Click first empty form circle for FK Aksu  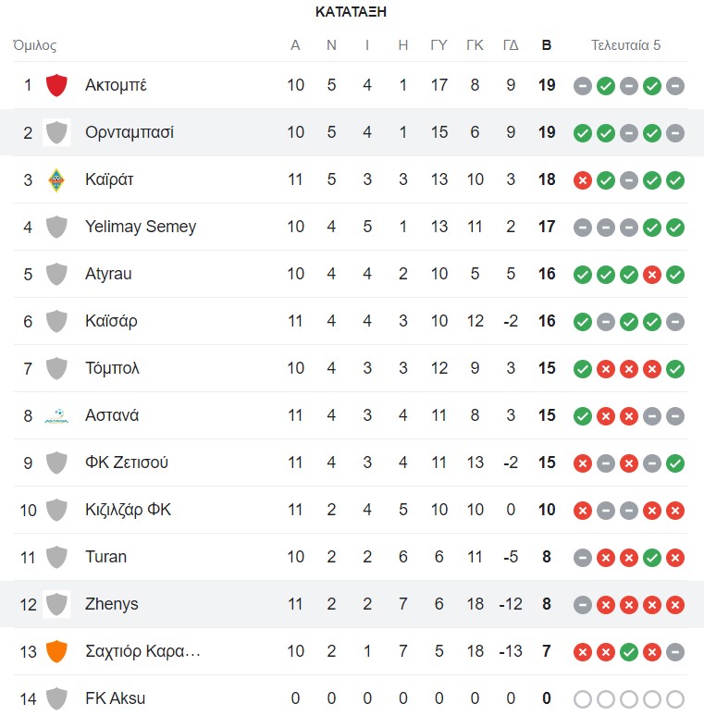click(x=583, y=698)
